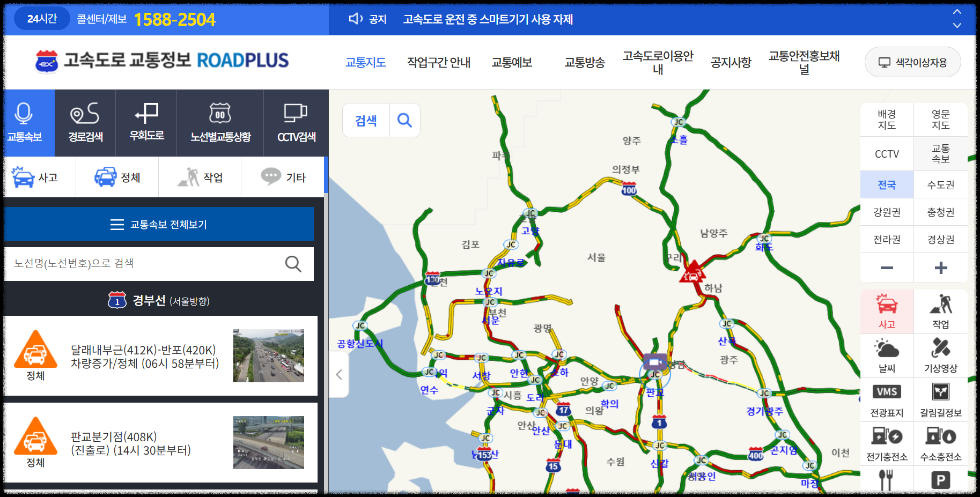Open the 교통속보 traffic news tab
980x497 pixels.
(x=29, y=123)
